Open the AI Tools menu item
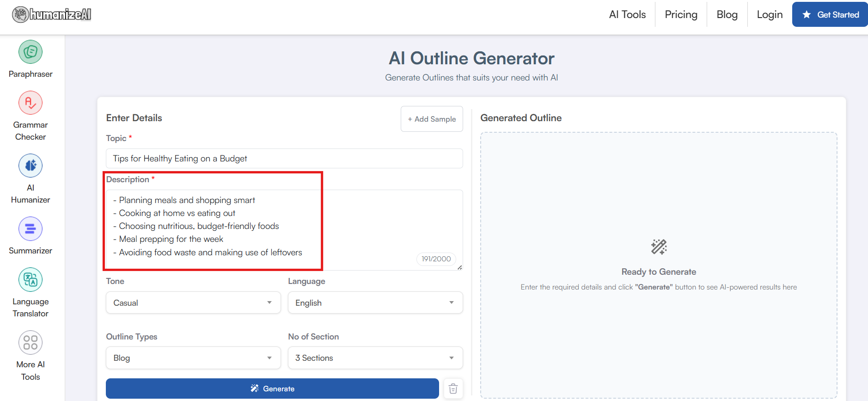The image size is (868, 401). (x=627, y=15)
